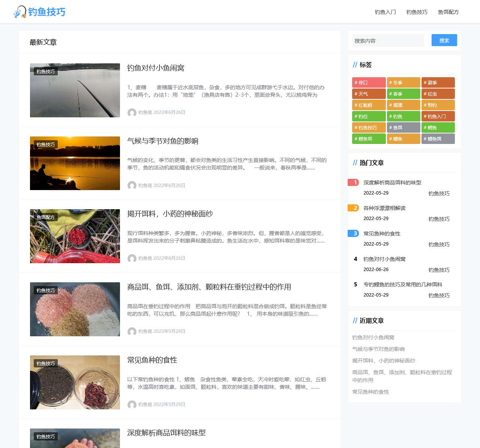Click the blue 搜索 button

[x=444, y=40]
